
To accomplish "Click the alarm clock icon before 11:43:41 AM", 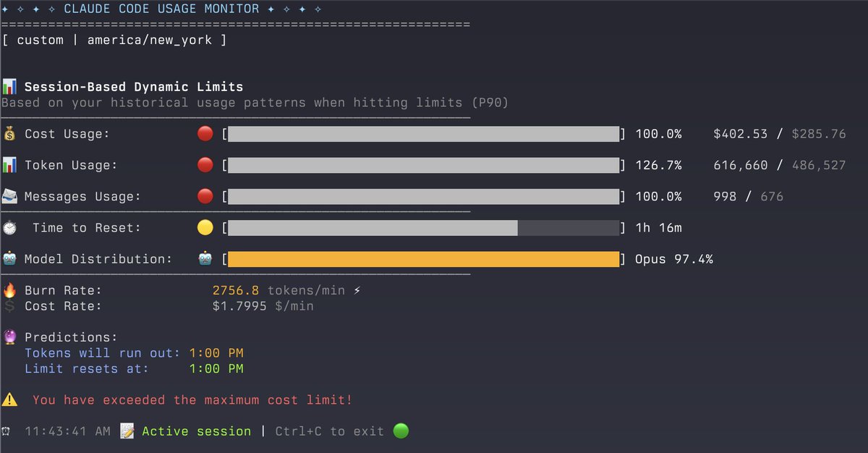I will (7, 431).
